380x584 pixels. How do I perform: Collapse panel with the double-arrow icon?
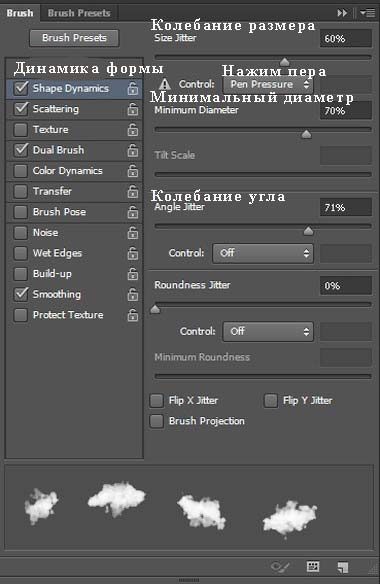click(342, 13)
